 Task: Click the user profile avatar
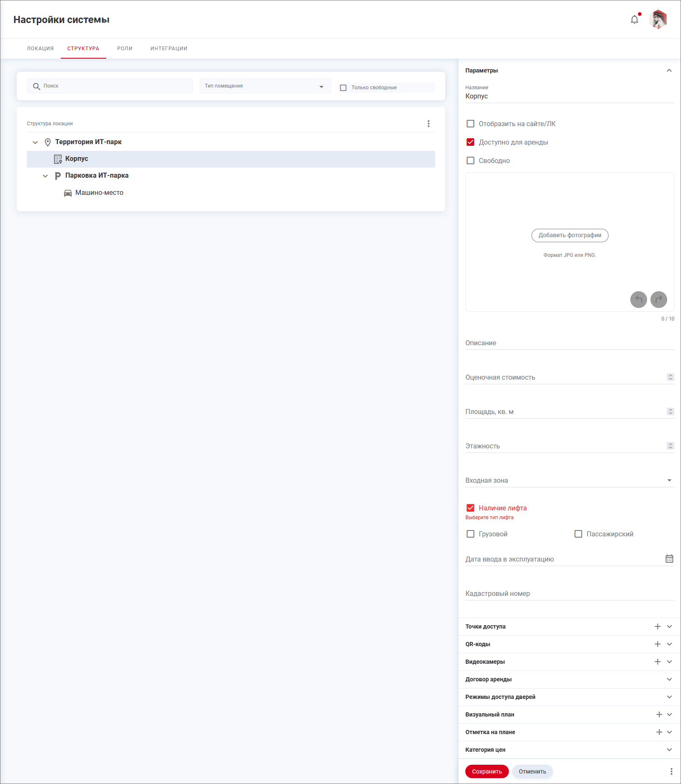click(658, 20)
